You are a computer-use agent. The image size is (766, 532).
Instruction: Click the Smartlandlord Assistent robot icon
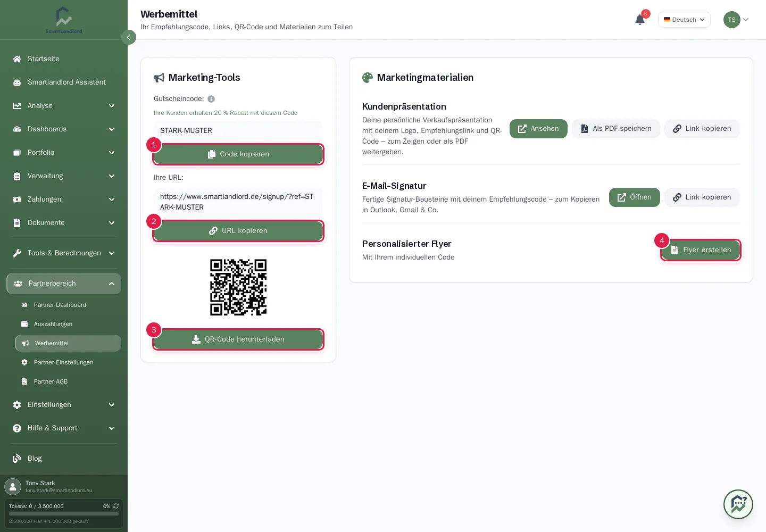pyautogui.click(x=17, y=82)
